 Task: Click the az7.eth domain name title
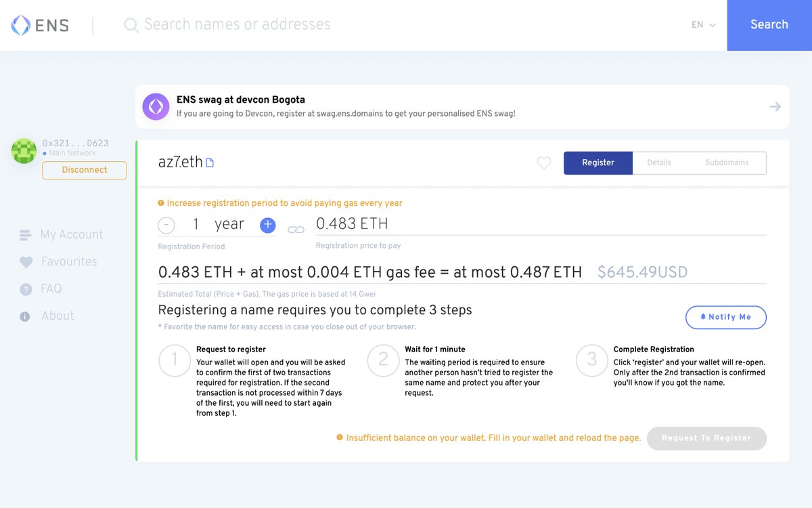click(x=180, y=163)
